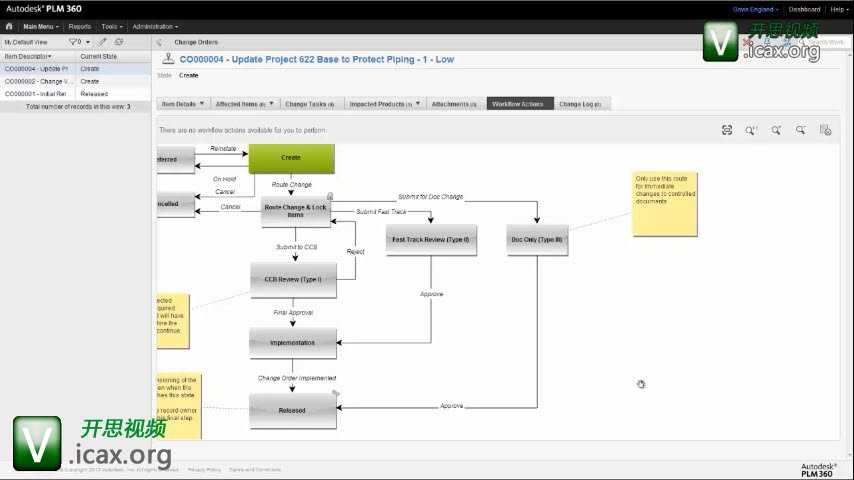Click the Route Change transition label
The height and width of the screenshot is (480, 854).
291,185
